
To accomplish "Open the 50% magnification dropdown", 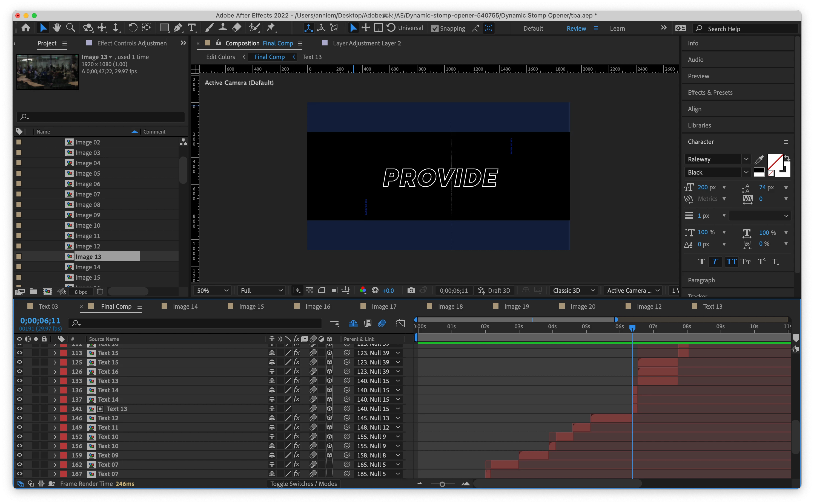I will pyautogui.click(x=213, y=290).
